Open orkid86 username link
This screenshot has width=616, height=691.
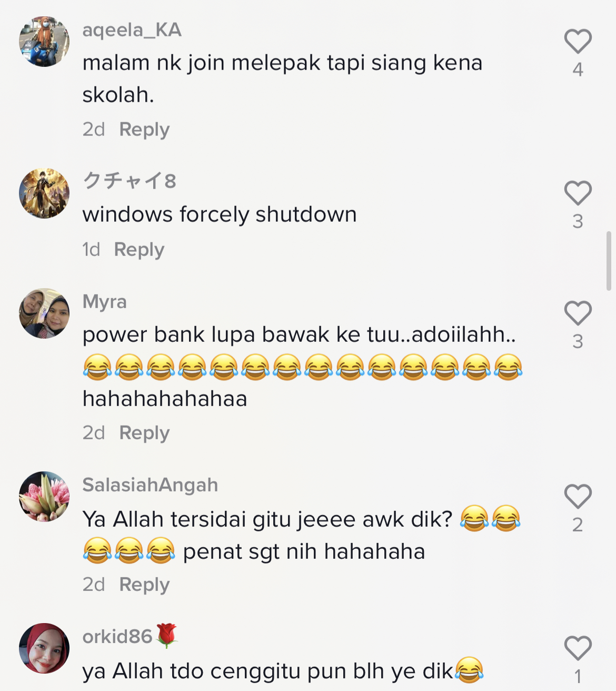(117, 637)
